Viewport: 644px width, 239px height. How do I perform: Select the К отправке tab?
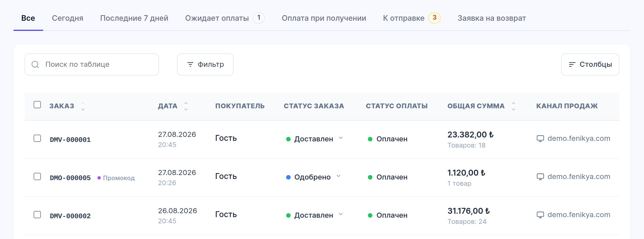[x=412, y=18]
